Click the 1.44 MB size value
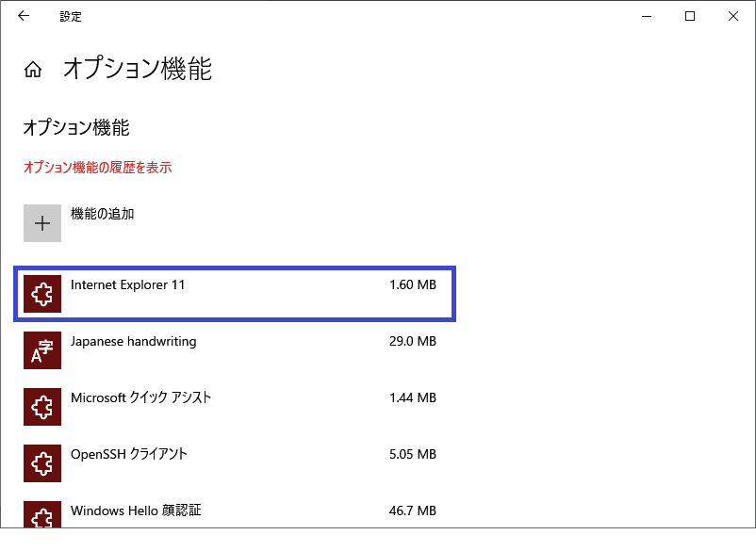 pos(413,397)
